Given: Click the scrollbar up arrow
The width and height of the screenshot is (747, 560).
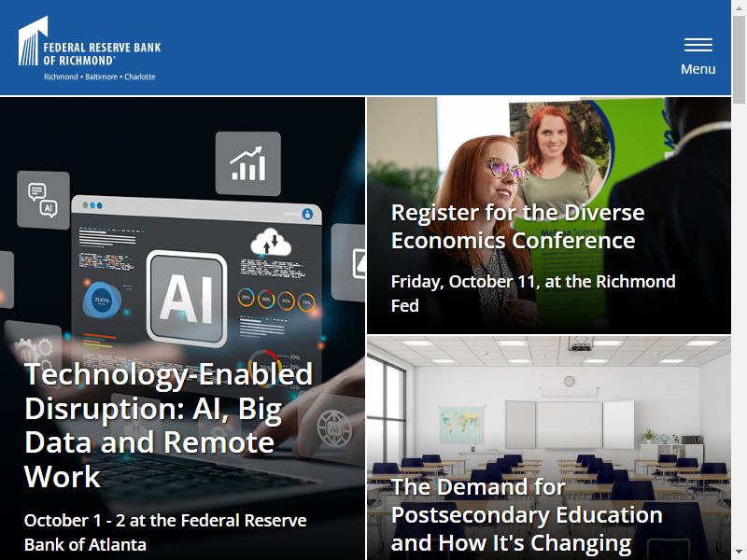Looking at the screenshot, I should click(x=739, y=7).
